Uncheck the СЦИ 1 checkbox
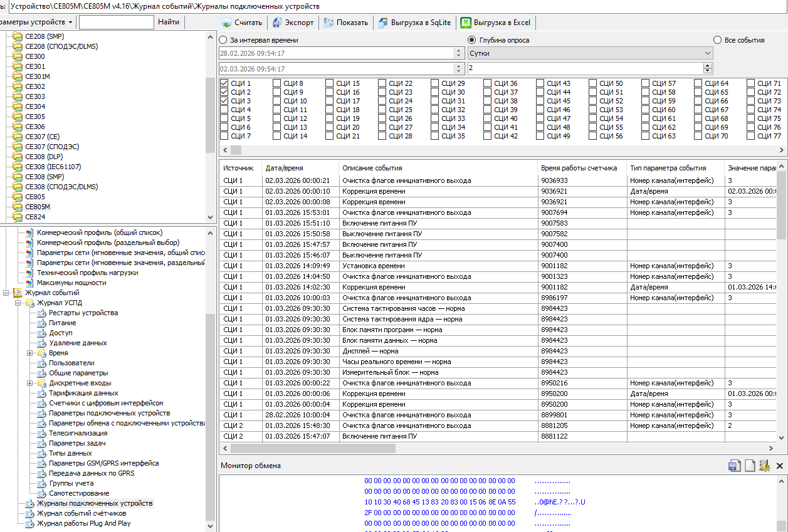The height and width of the screenshot is (532, 788). 224,83
